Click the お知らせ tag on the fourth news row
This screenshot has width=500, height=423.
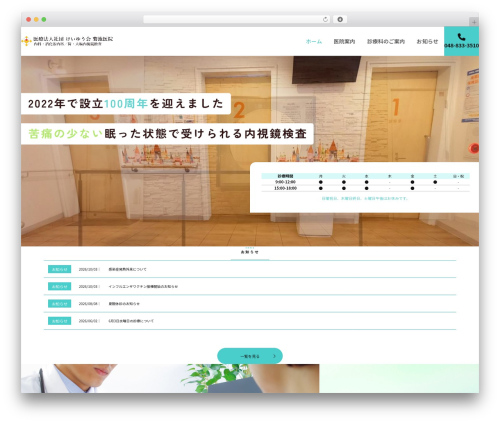(59, 321)
